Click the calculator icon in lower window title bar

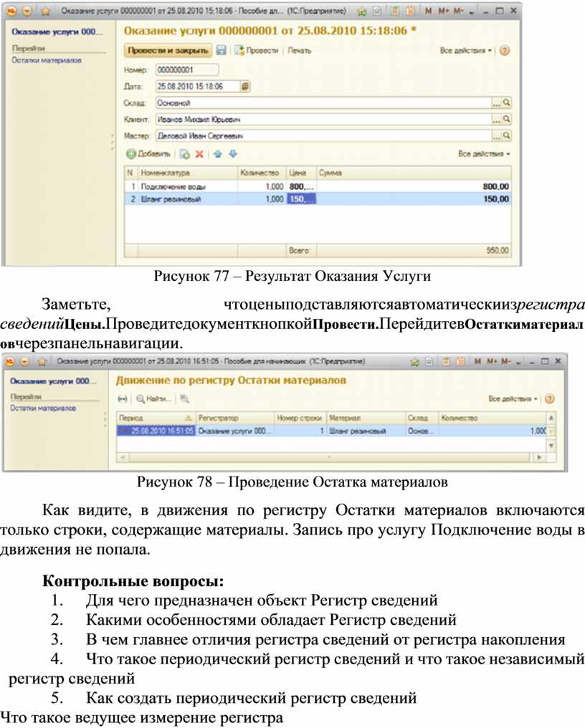point(446,361)
